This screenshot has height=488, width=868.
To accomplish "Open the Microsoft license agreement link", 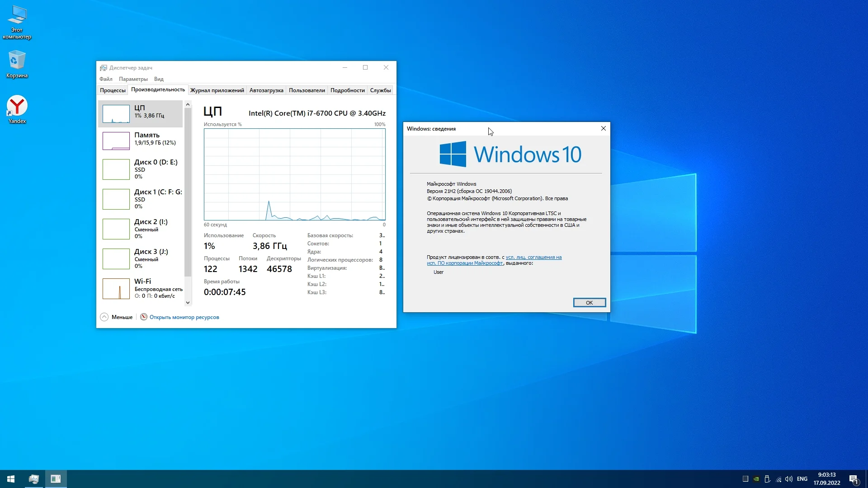I will [x=533, y=258].
